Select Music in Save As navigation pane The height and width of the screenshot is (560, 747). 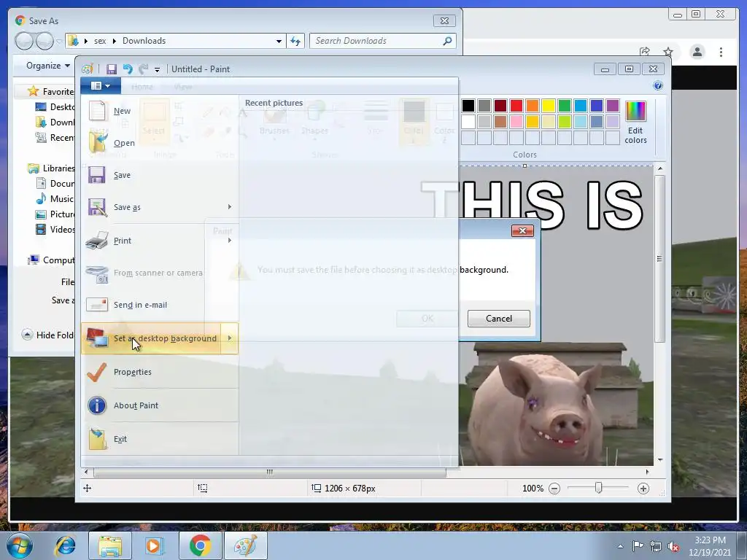tap(55, 198)
